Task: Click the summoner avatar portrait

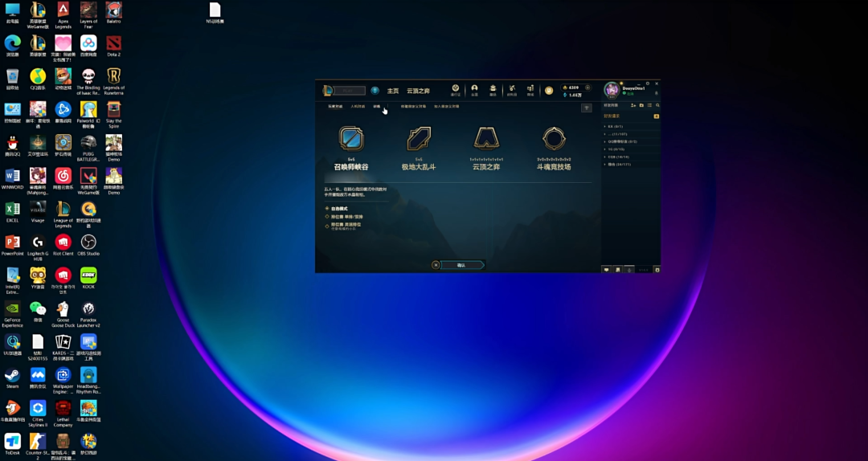Action: click(x=612, y=90)
